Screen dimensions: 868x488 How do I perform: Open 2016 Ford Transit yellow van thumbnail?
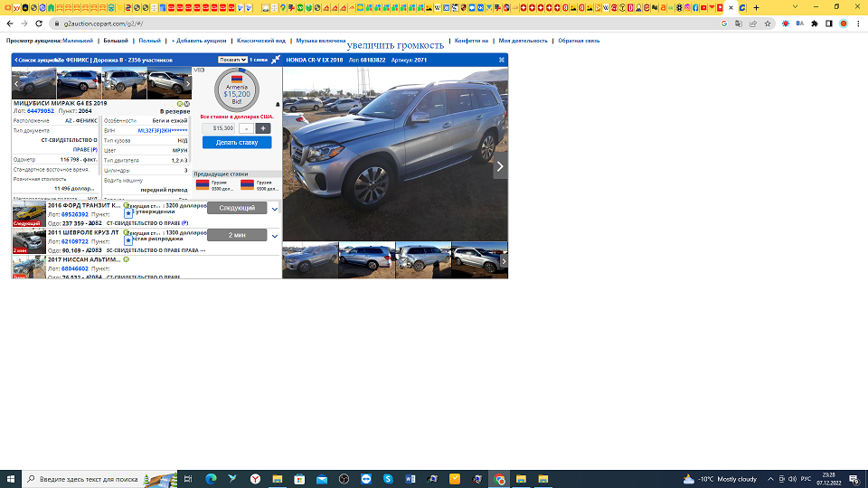29,213
